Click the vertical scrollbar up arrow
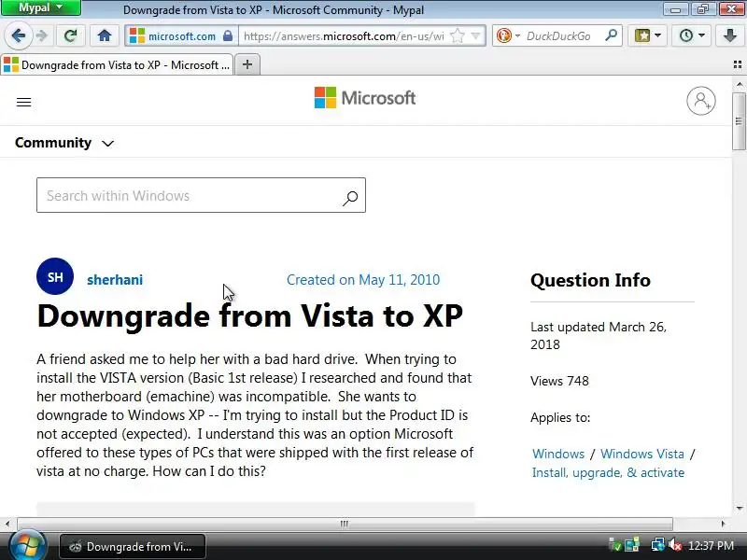Image resolution: width=747 pixels, height=560 pixels. tap(740, 84)
